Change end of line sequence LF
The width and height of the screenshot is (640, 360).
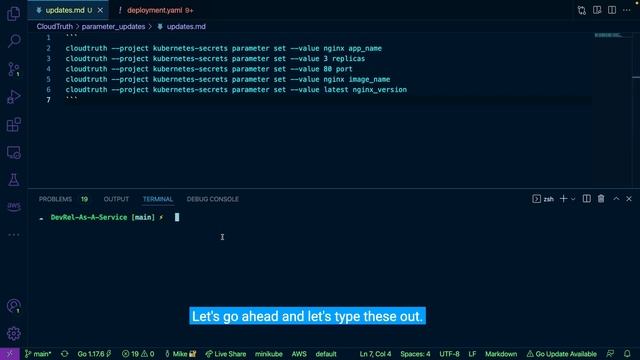click(472, 354)
